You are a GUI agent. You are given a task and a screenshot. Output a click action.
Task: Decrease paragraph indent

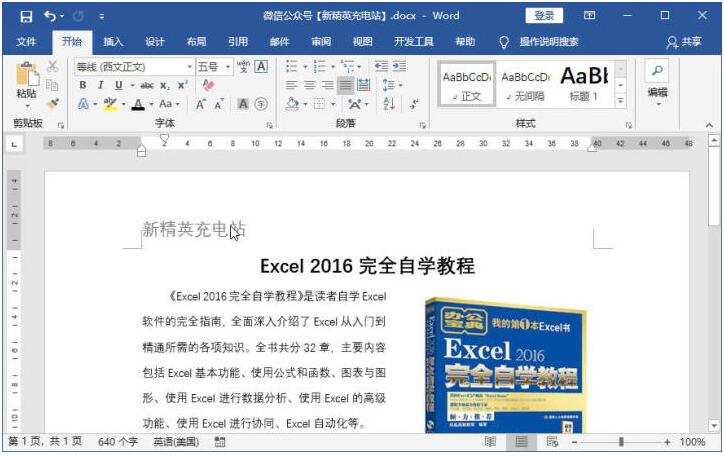coord(381,66)
